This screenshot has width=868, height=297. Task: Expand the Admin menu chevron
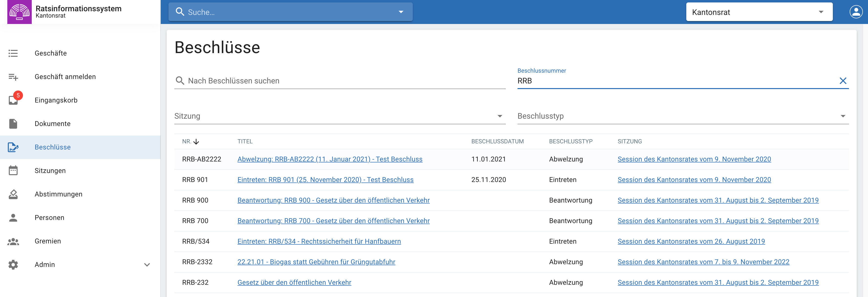147,265
